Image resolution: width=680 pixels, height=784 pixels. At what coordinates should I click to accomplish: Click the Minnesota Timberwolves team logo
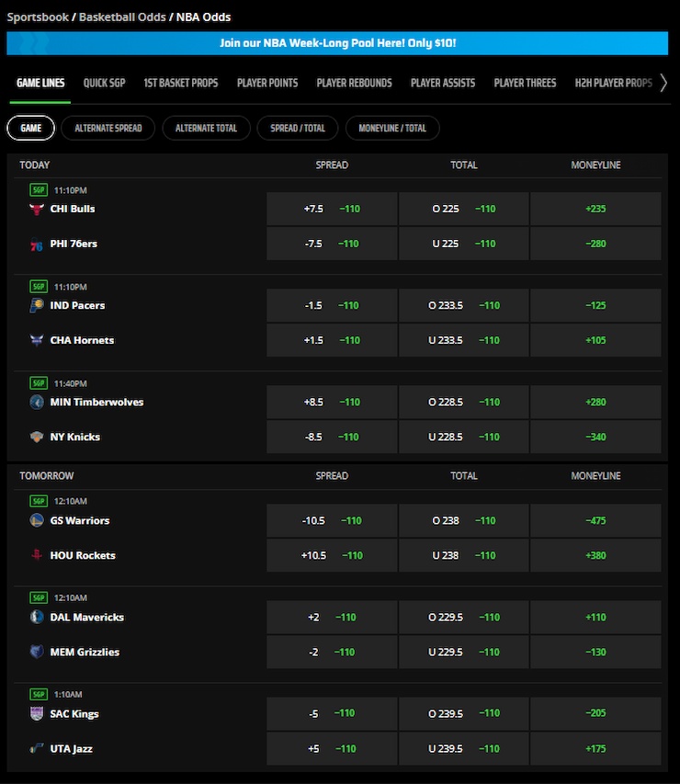click(37, 402)
